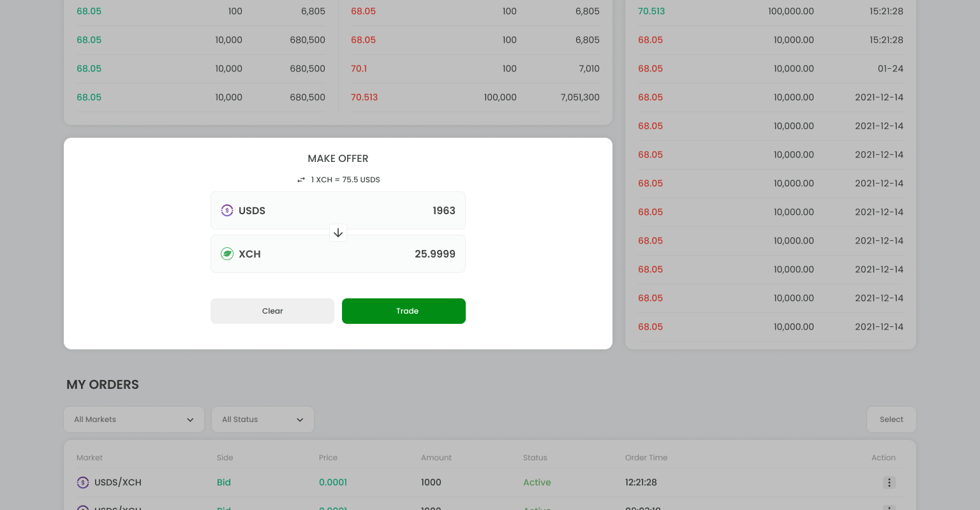Click USDS/XCH market name in 12:21:28 order

118,483
